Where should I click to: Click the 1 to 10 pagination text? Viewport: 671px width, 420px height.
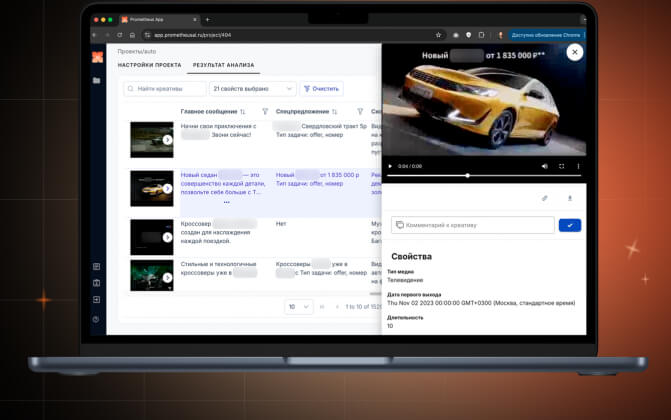point(362,307)
